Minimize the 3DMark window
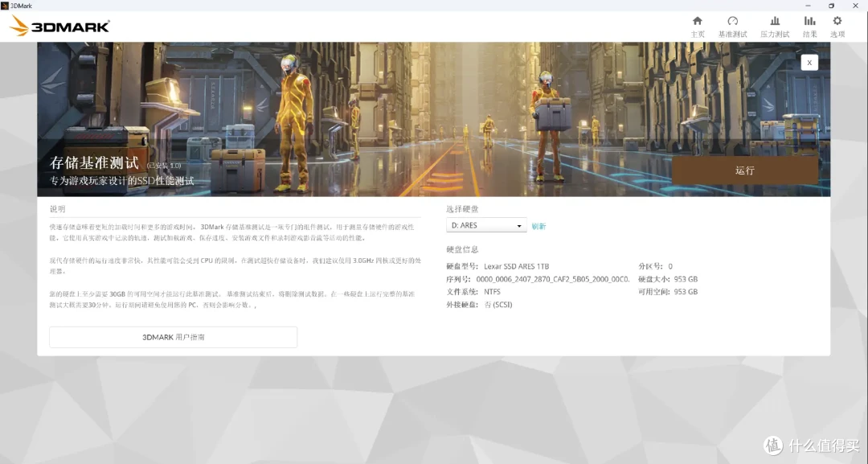Image resolution: width=868 pixels, height=464 pixels. [x=809, y=6]
